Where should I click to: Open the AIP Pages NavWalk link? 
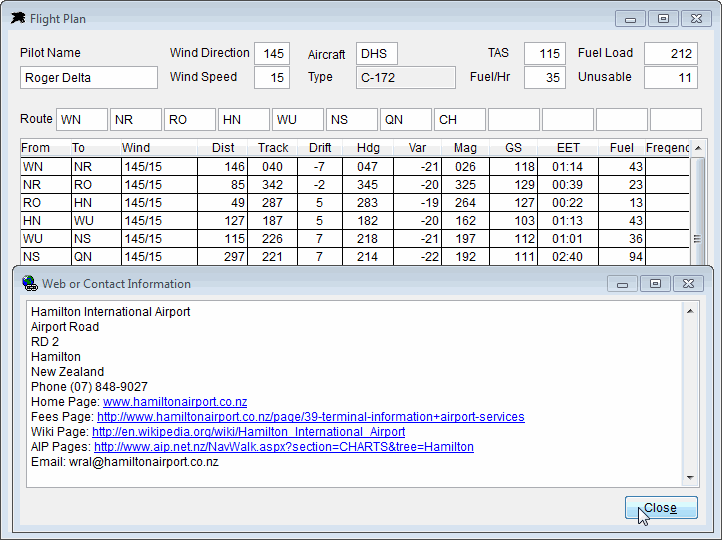coord(283,447)
